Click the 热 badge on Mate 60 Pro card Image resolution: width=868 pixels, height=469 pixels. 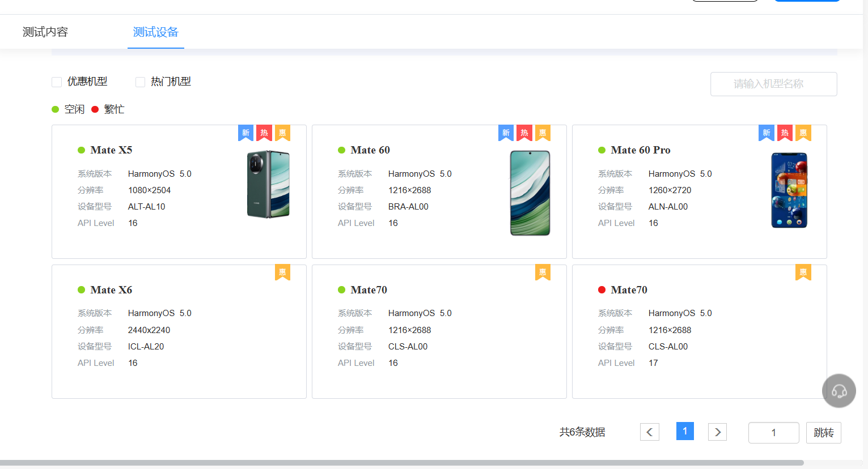click(785, 133)
